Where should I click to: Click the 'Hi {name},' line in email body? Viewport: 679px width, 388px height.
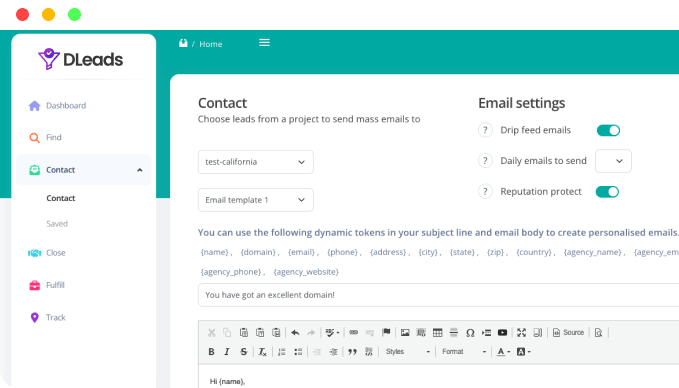point(227,382)
